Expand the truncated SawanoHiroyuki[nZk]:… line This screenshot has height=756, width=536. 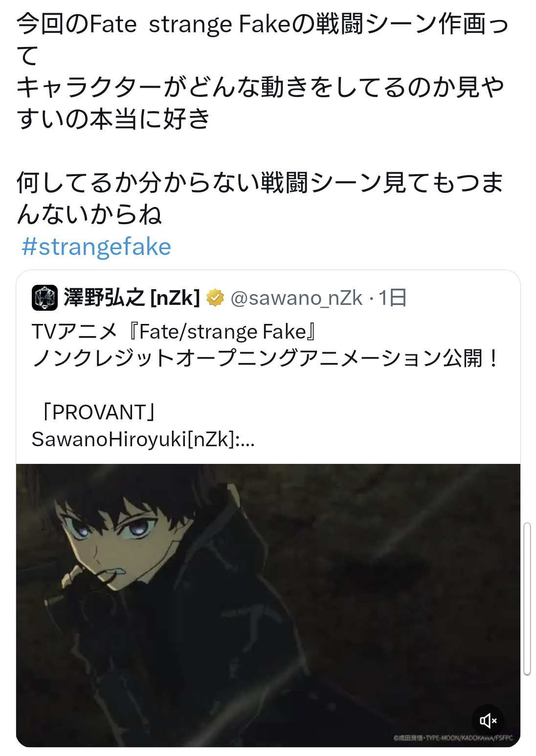point(143,439)
